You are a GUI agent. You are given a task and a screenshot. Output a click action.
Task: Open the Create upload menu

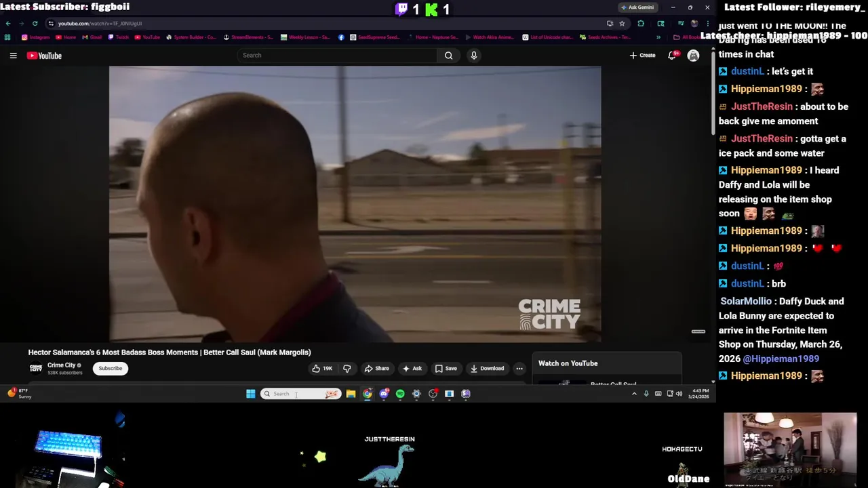(x=642, y=56)
